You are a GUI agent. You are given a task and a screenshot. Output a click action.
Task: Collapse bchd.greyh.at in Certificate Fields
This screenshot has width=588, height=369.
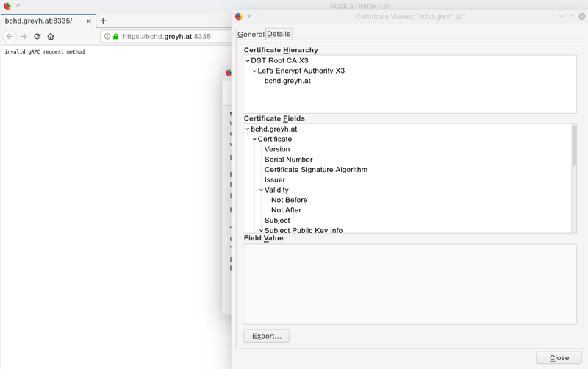click(248, 129)
